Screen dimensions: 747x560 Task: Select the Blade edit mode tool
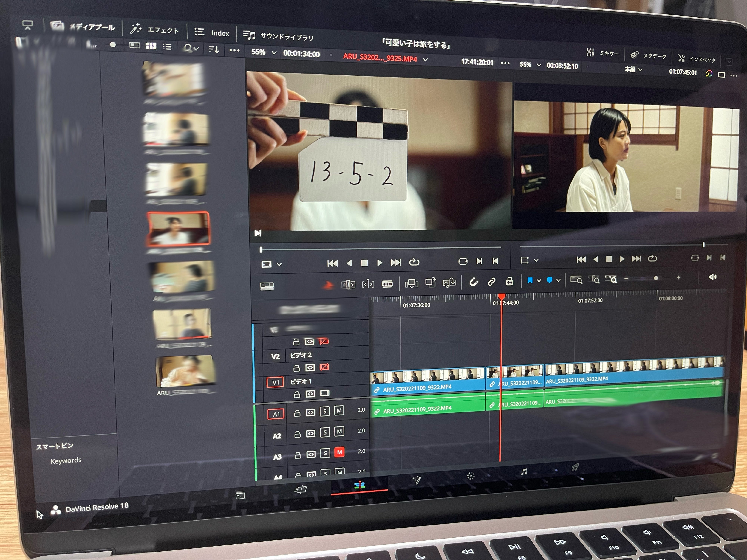click(387, 284)
